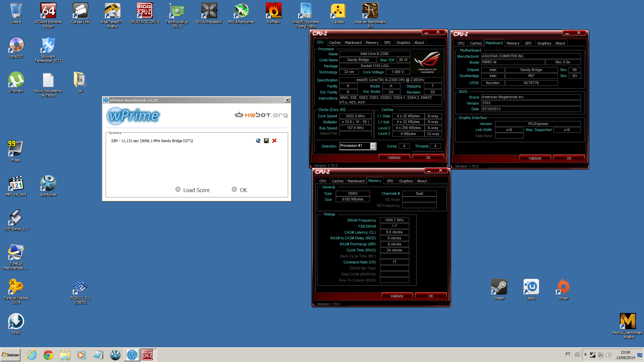Click OK in the CPU tab CPU-Z window
644x362 pixels.
pyautogui.click(x=428, y=158)
